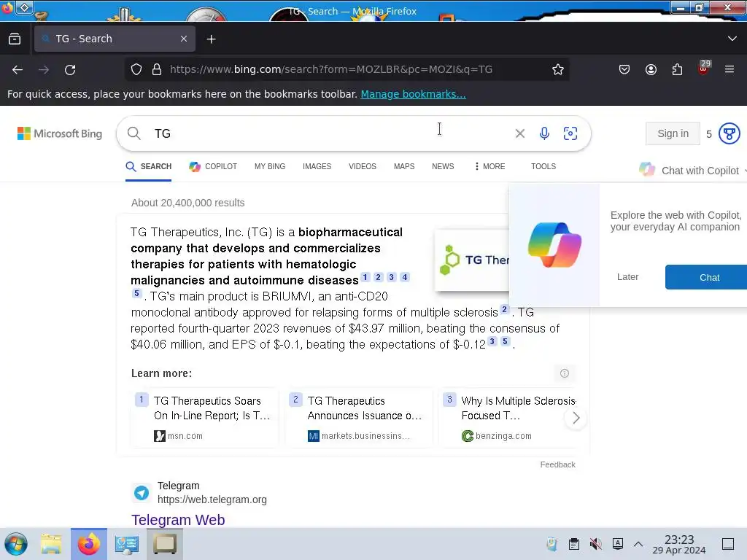This screenshot has width=747, height=560.
Task: Open the Firefox account icon
Action: pyautogui.click(x=651, y=69)
